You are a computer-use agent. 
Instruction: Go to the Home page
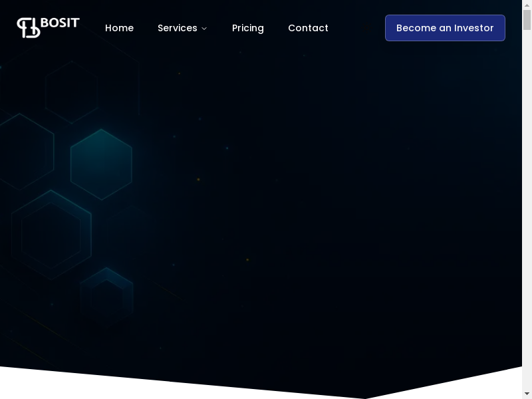119,28
